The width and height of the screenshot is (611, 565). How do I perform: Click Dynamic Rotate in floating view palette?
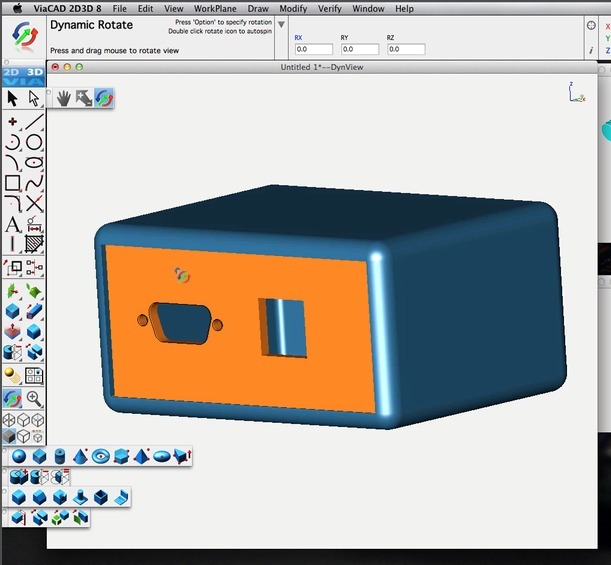click(x=104, y=98)
